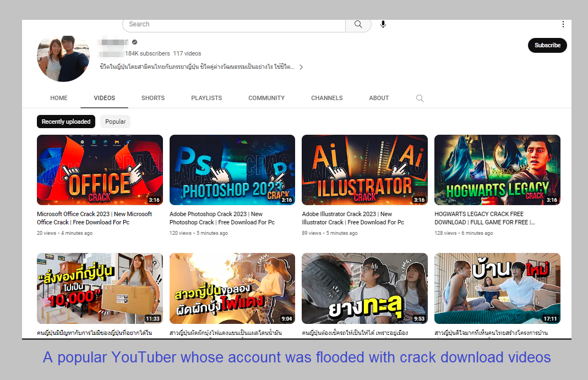
Task: Click '120 views • 5 minutes ago' text
Action: 198,233
